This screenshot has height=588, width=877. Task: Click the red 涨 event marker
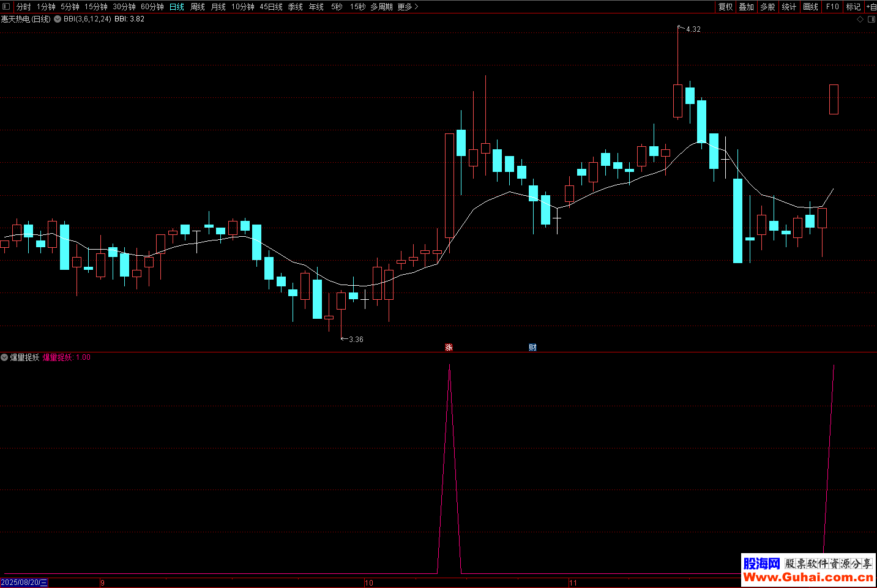[x=449, y=348]
